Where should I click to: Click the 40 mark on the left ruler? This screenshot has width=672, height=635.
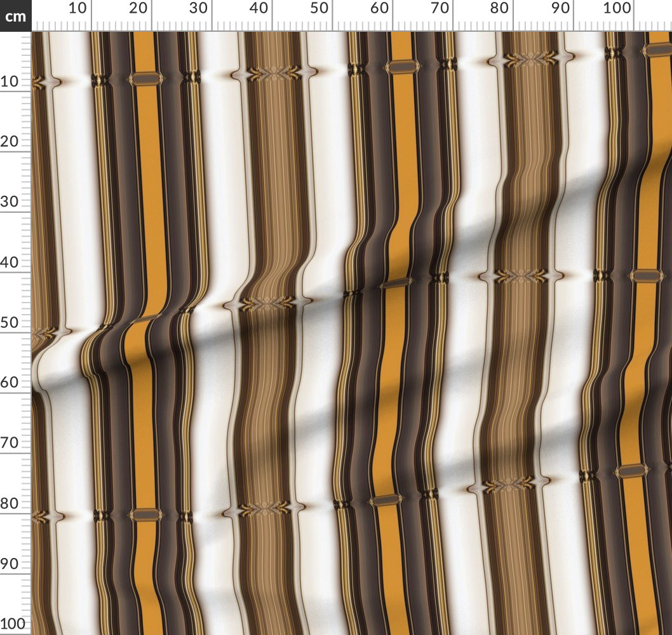[10, 262]
